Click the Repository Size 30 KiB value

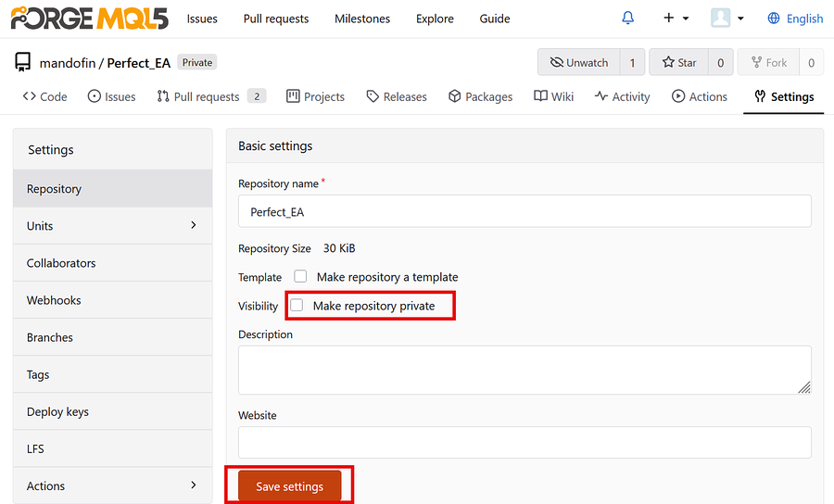(339, 248)
